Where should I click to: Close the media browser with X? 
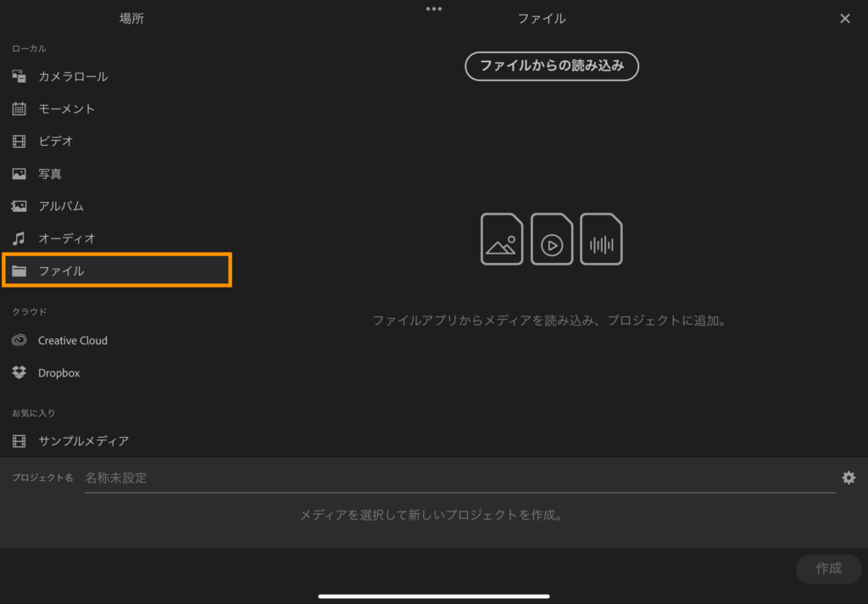[x=844, y=19]
